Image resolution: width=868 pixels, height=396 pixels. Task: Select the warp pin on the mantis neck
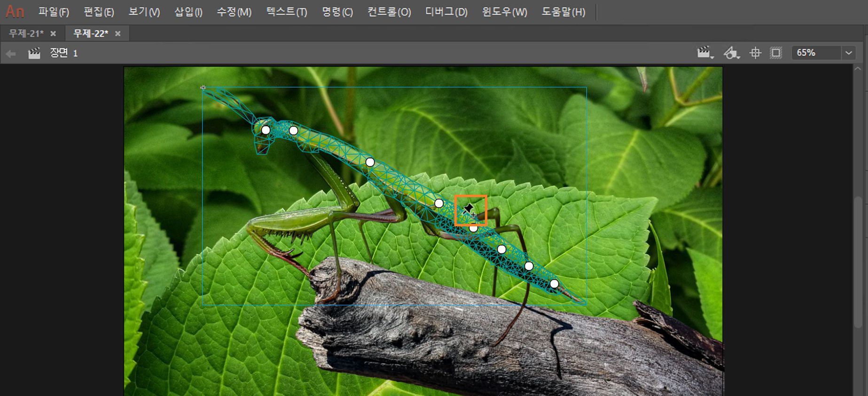293,130
